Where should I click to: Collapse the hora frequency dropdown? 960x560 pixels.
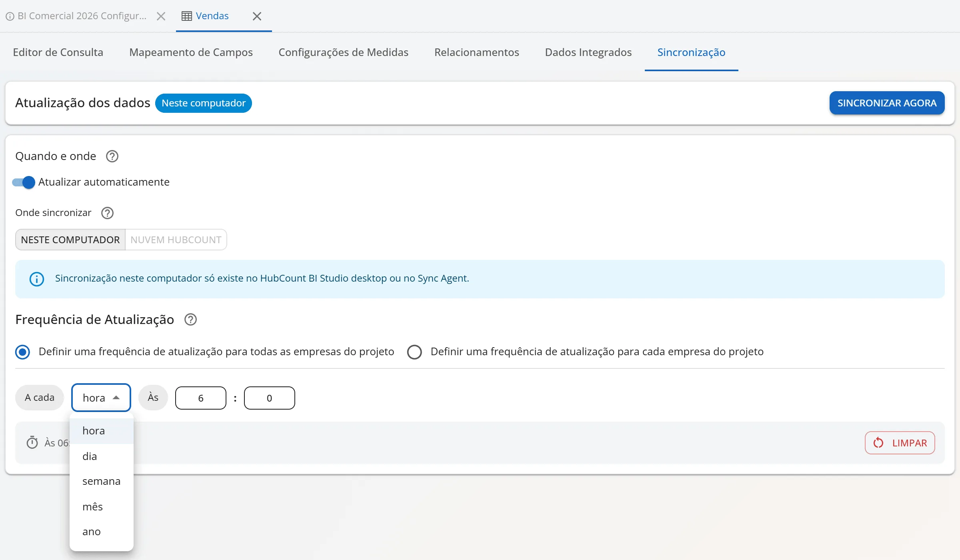point(101,398)
